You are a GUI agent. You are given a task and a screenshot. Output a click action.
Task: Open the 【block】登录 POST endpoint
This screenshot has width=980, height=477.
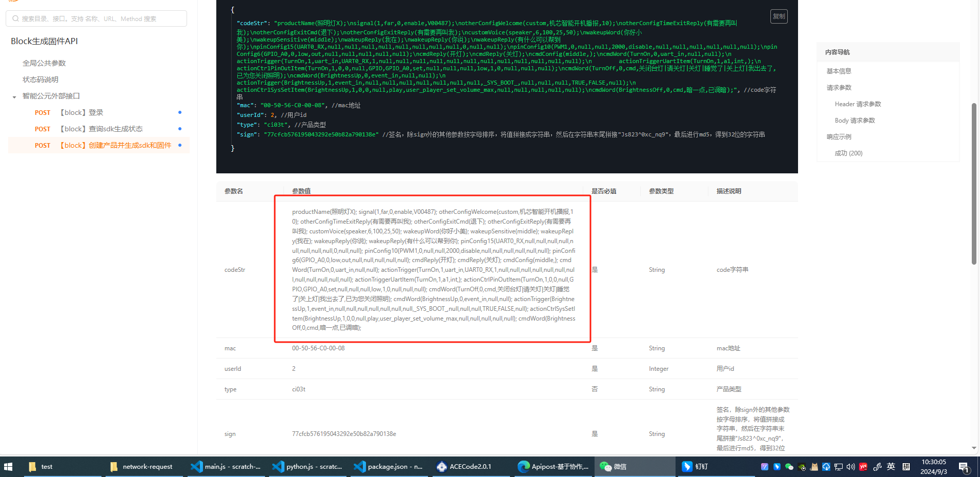(x=82, y=112)
